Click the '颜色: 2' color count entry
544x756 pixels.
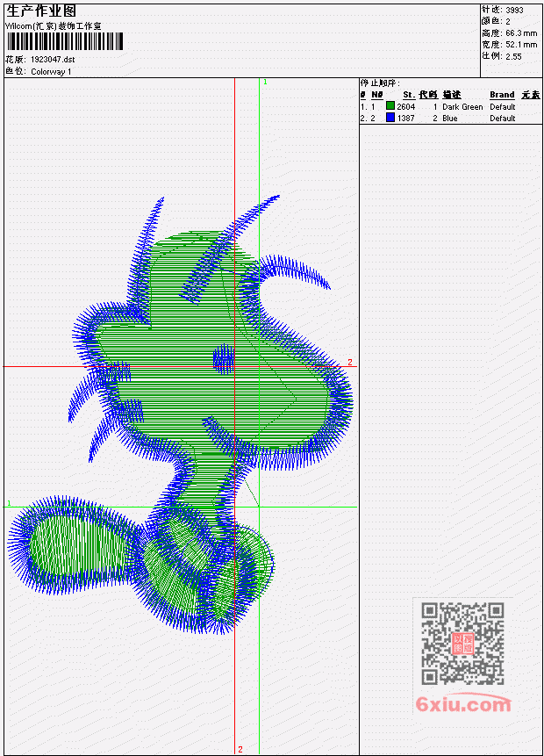click(x=496, y=21)
